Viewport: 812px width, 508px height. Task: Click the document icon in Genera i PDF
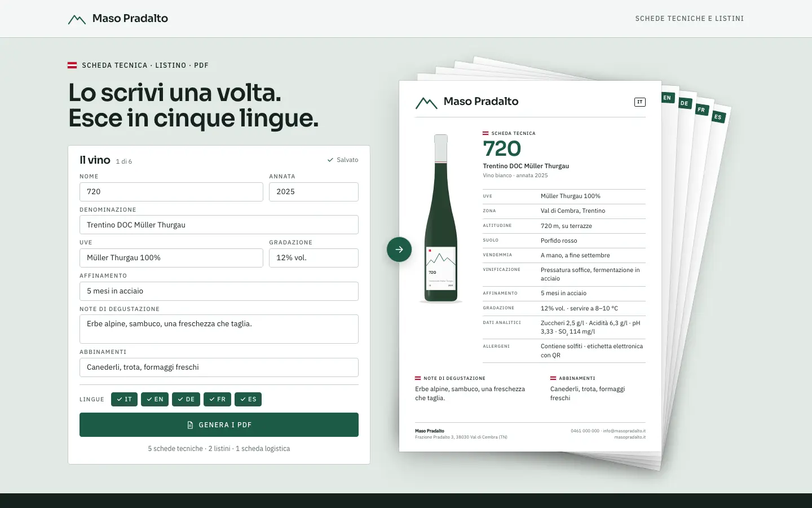point(190,425)
